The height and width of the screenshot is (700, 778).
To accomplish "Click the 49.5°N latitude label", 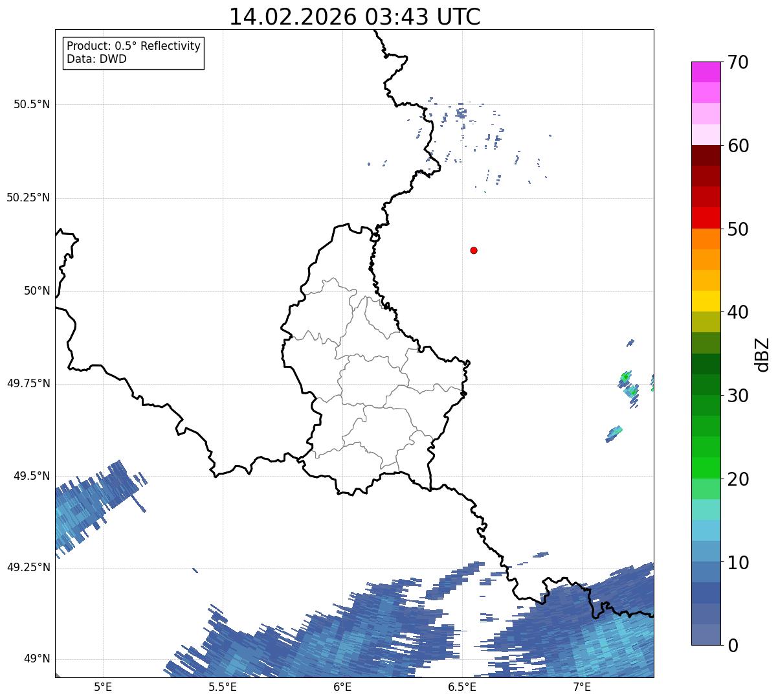I will [31, 476].
